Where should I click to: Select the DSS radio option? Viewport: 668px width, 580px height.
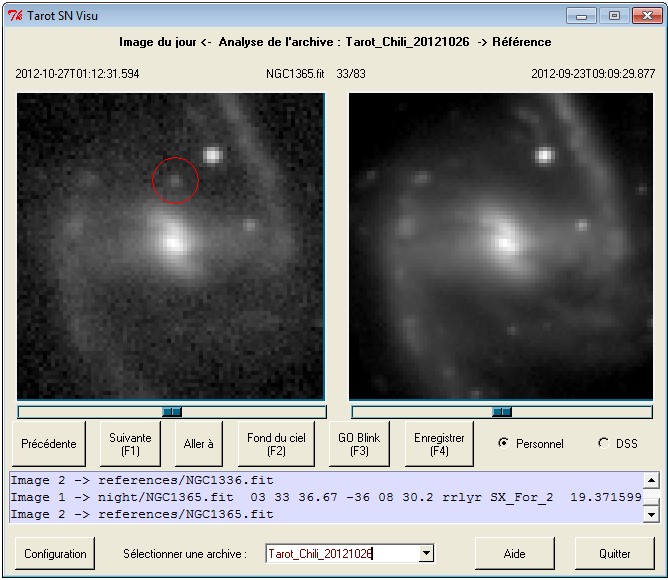[603, 444]
